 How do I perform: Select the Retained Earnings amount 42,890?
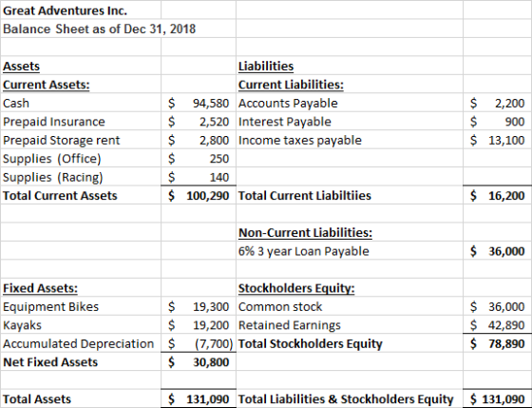point(497,325)
